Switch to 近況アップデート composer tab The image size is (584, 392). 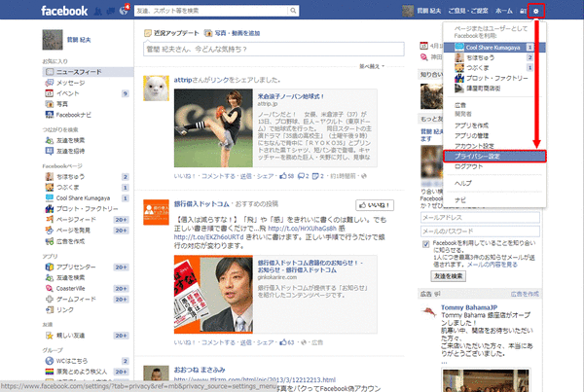pos(171,33)
